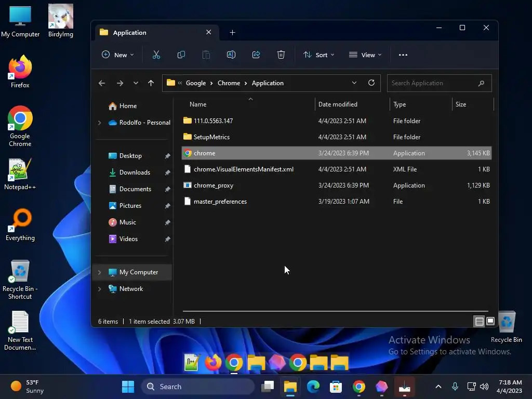Image resolution: width=532 pixels, height=399 pixels.
Task: Click the Copy icon in toolbar
Action: 181,55
